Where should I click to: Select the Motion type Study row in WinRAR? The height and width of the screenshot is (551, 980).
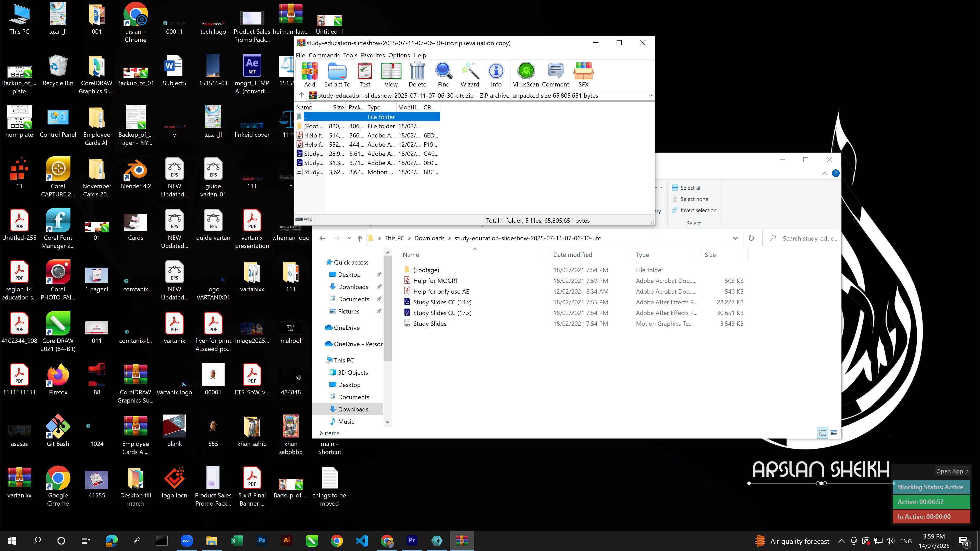coord(367,172)
